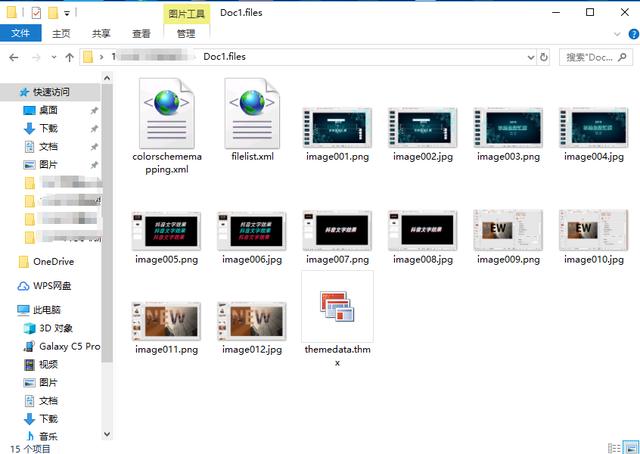This screenshot has width=640, height=454.
Task: Select thumbnail image006.jpg
Action: 252,231
